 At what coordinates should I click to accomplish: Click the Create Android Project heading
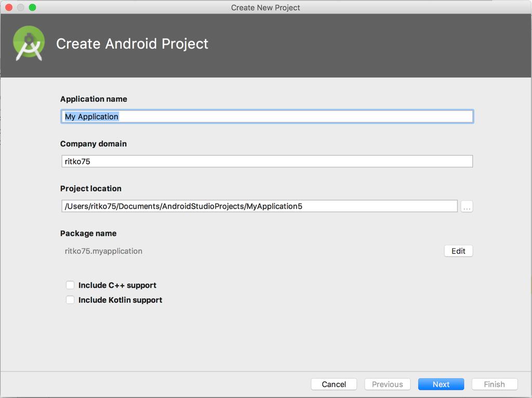click(132, 44)
